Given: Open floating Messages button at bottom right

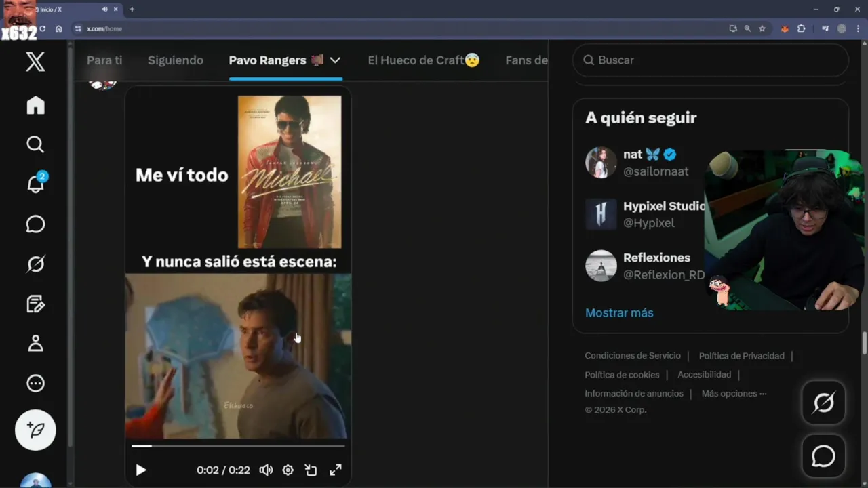Looking at the screenshot, I should click(823, 456).
